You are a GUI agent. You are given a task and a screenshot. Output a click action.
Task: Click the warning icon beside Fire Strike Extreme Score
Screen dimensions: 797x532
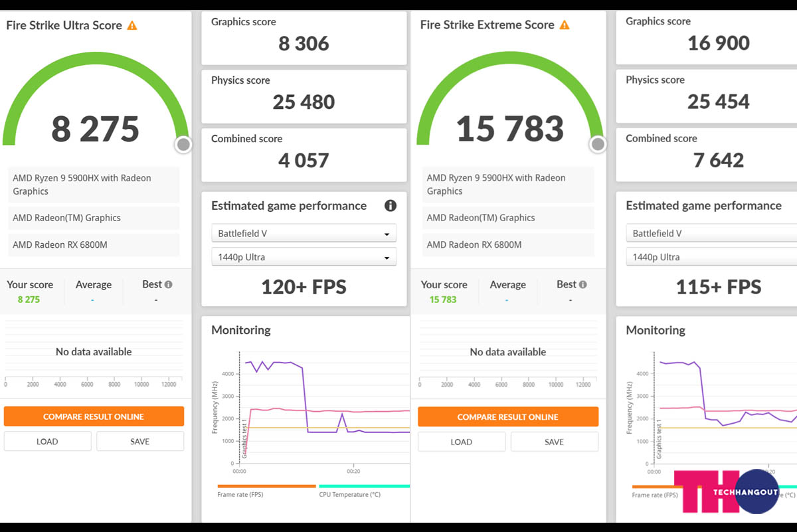(x=565, y=25)
